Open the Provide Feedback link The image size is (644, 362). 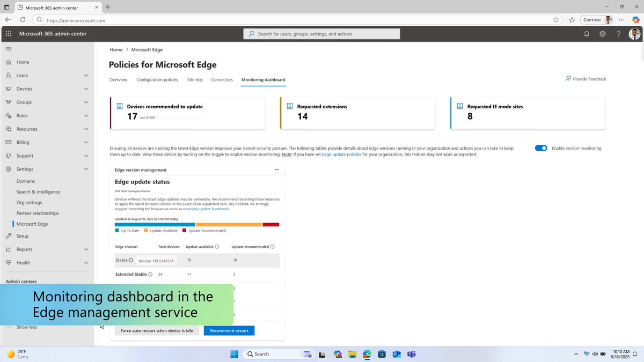586,79
